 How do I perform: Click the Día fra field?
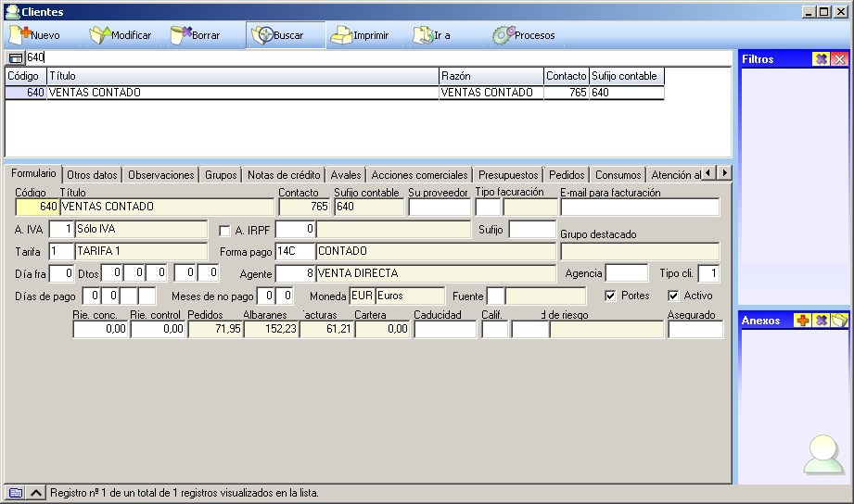click(61, 273)
